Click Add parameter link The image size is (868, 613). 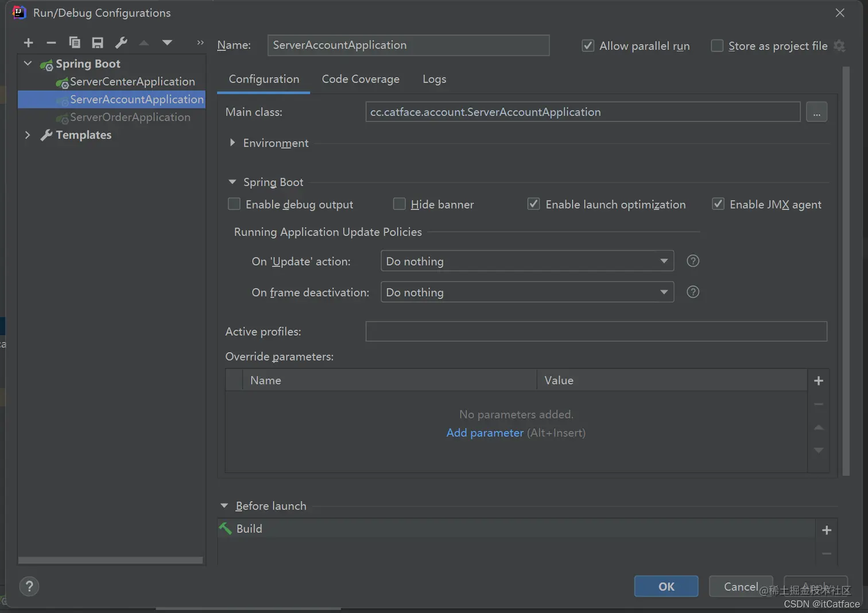pos(485,433)
